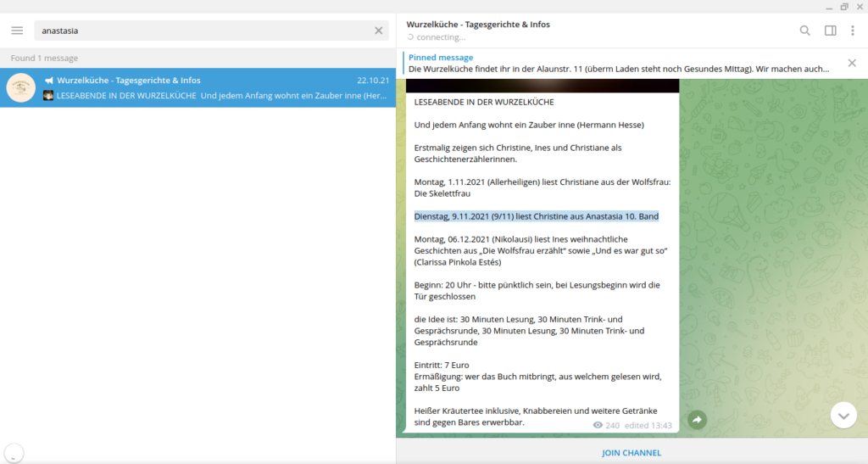
Task: Click the loading spinner in bottom-left corner
Action: pos(14,452)
